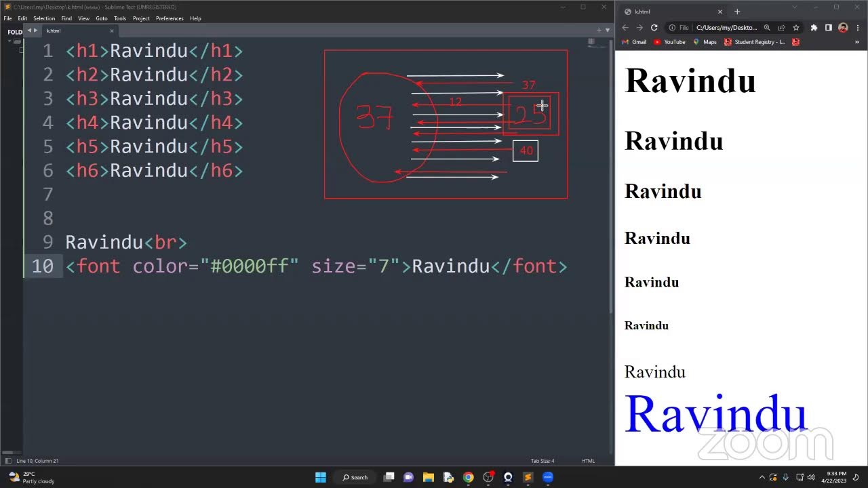868x488 pixels.
Task: Open Sublime Text from taskbar
Action: coord(528,477)
